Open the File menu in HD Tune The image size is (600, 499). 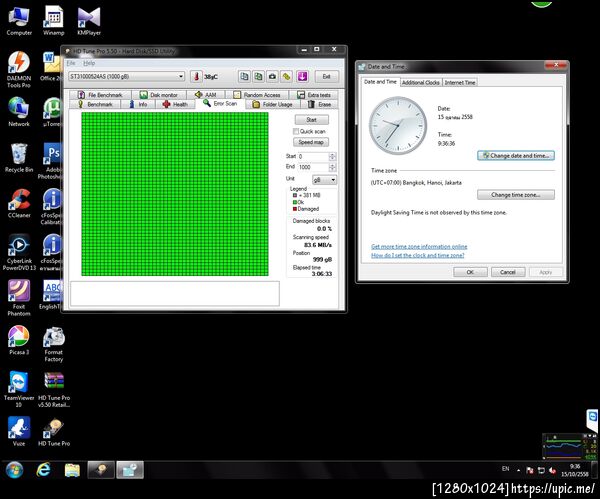coord(71,63)
